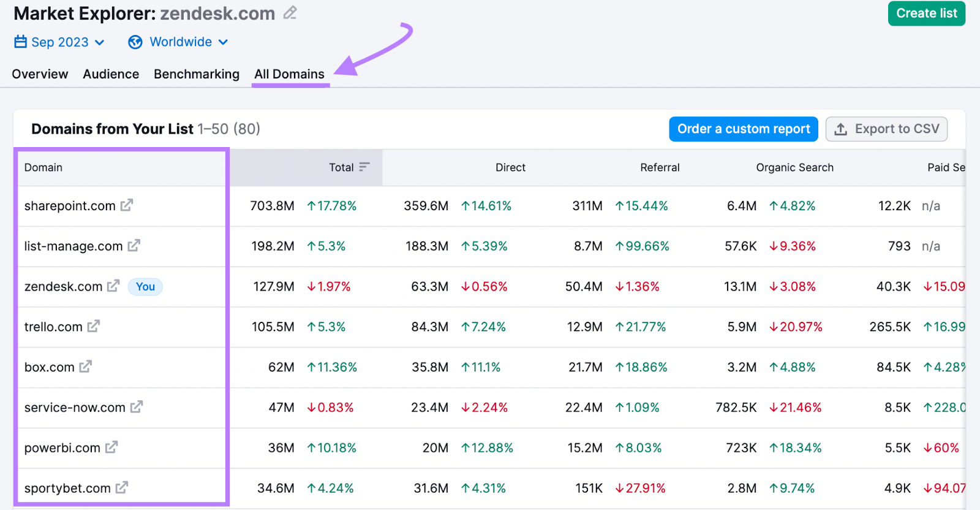Click the Domain column header

pos(43,167)
